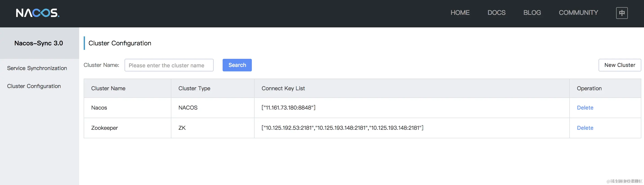Click the 11.161.73.180:8848 connect key cell
The image size is (644, 185).
point(412,108)
